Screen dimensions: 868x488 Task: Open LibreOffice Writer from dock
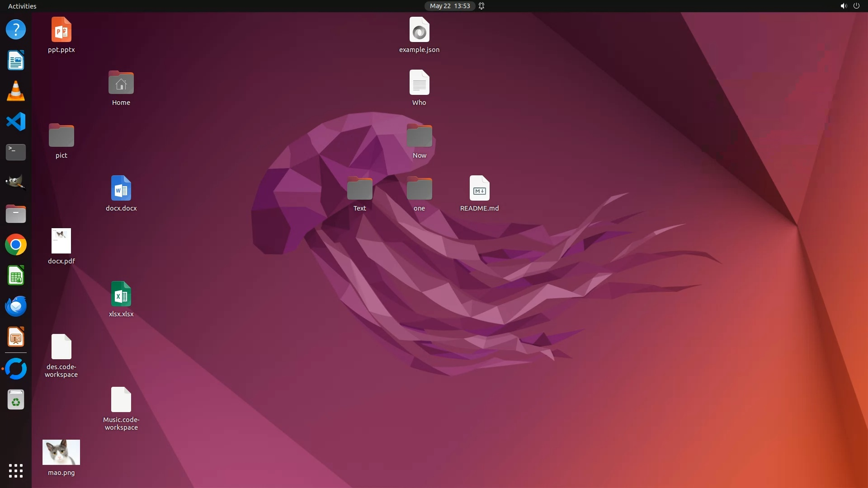coord(16,60)
